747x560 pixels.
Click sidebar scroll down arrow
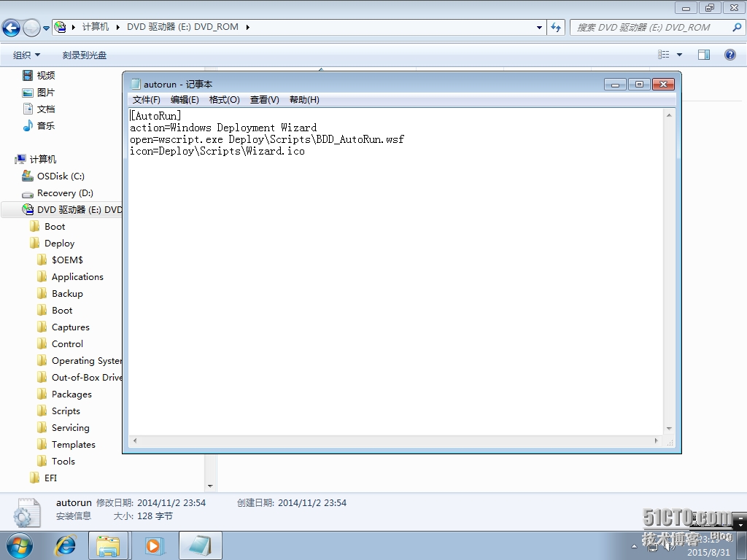(x=210, y=486)
